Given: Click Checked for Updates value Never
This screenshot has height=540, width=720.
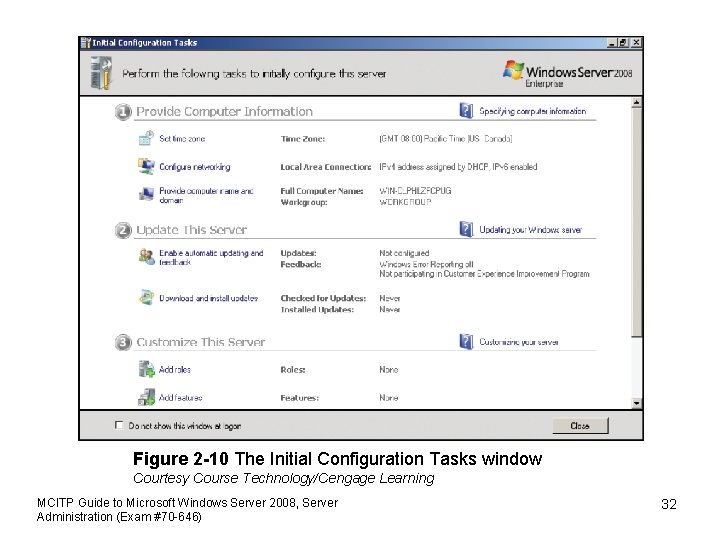Looking at the screenshot, I should tap(389, 298).
